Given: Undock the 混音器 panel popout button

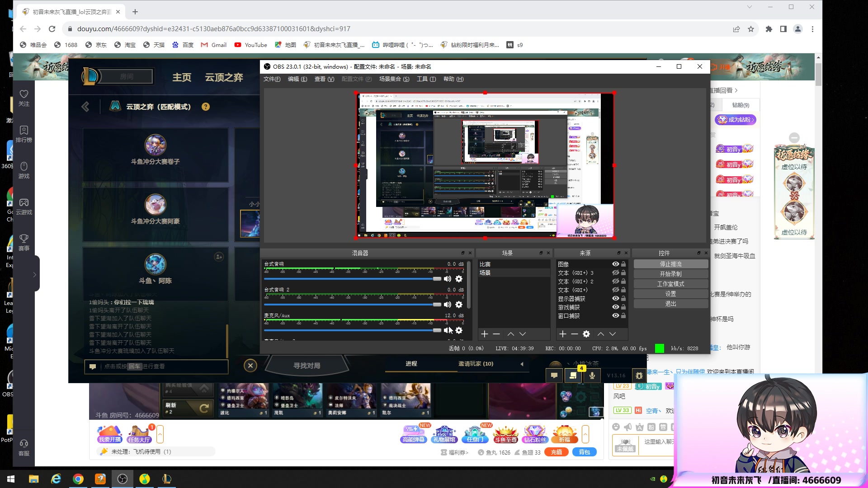Looking at the screenshot, I should click(x=462, y=253).
